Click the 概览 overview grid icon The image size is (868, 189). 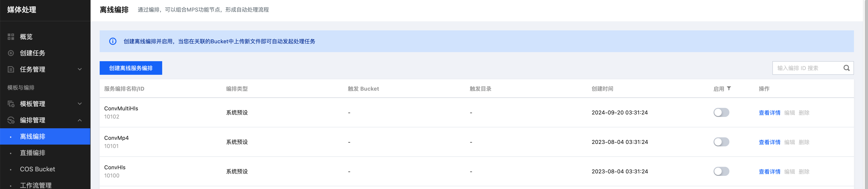11,37
